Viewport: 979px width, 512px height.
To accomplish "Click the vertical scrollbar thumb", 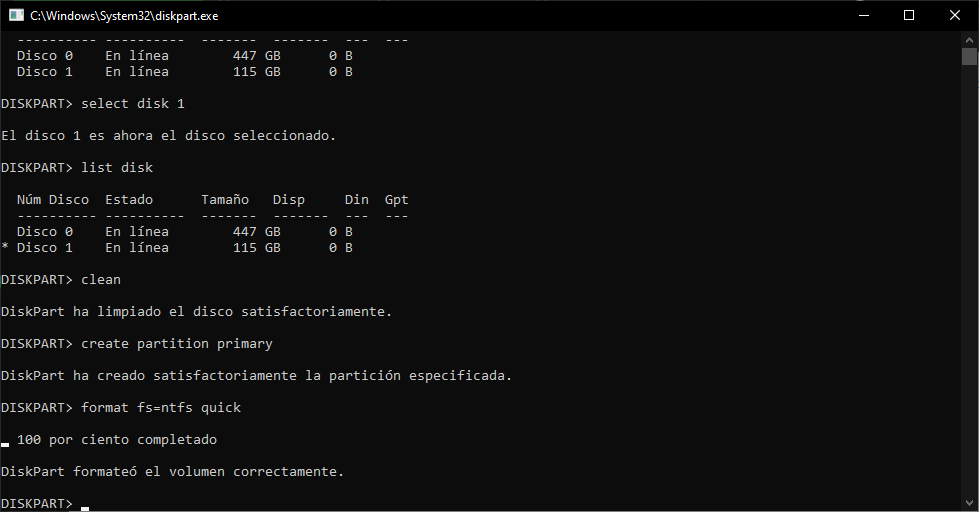I will [x=969, y=56].
